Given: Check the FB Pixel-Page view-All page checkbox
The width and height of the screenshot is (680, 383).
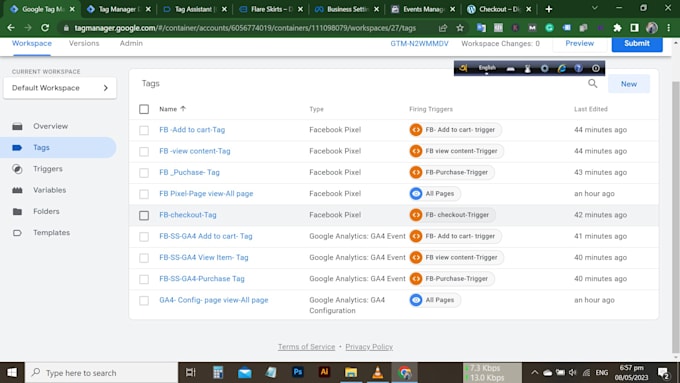Looking at the screenshot, I should coord(144,194).
